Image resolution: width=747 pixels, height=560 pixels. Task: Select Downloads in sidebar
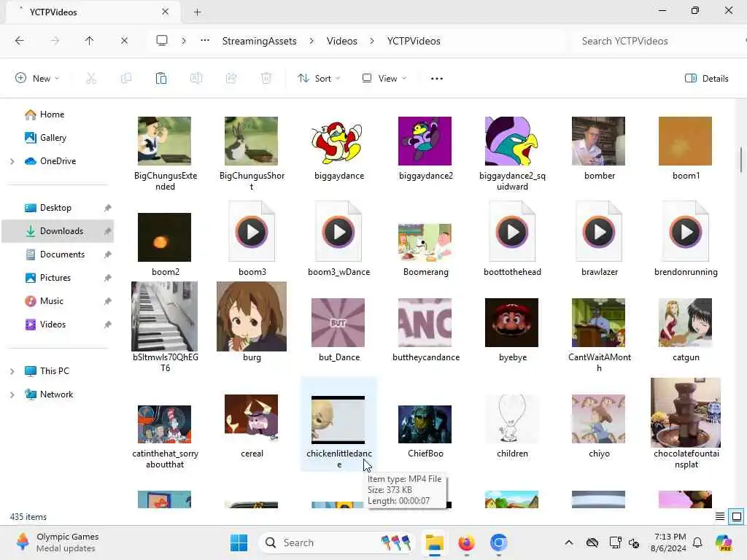click(x=58, y=231)
